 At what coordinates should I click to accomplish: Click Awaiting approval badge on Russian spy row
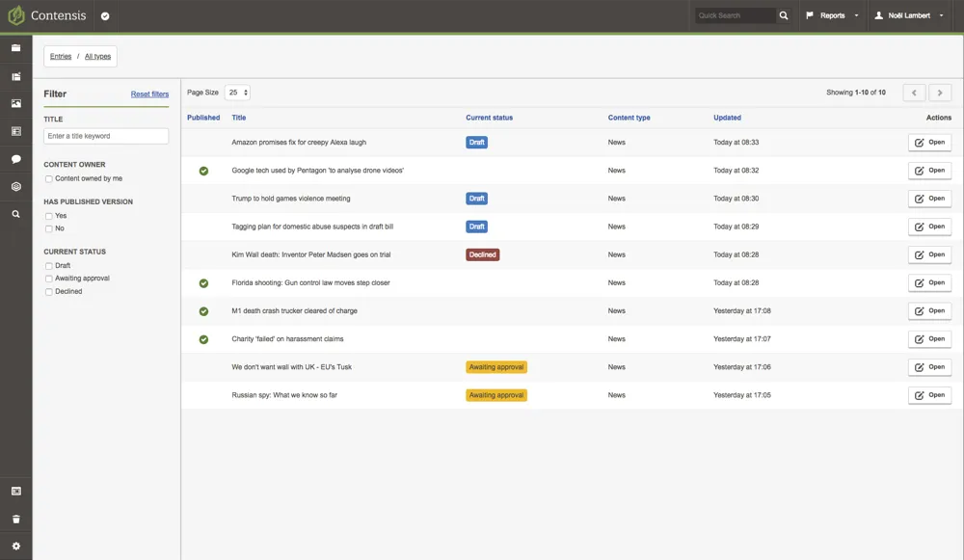pyautogui.click(x=496, y=395)
